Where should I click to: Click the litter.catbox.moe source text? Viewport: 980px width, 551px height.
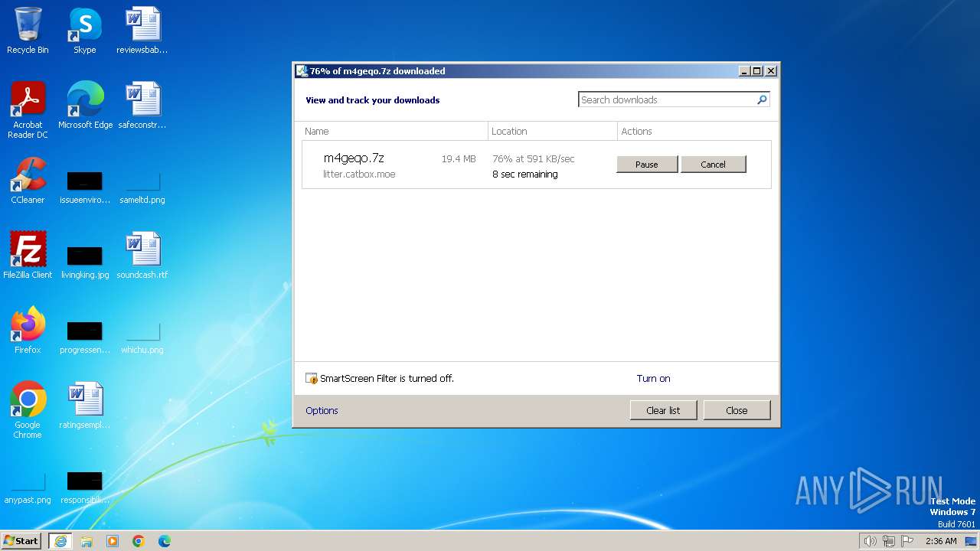click(359, 174)
